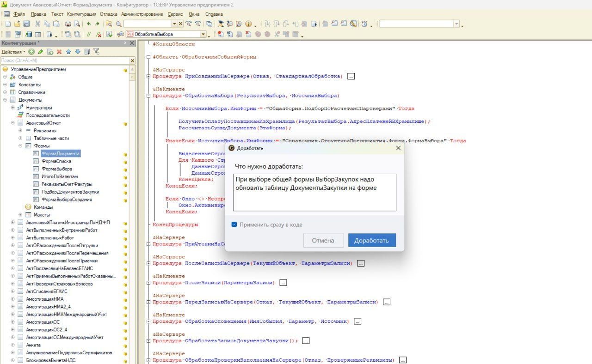
Task: Move item up with blue arrow
Action: click(x=68, y=52)
